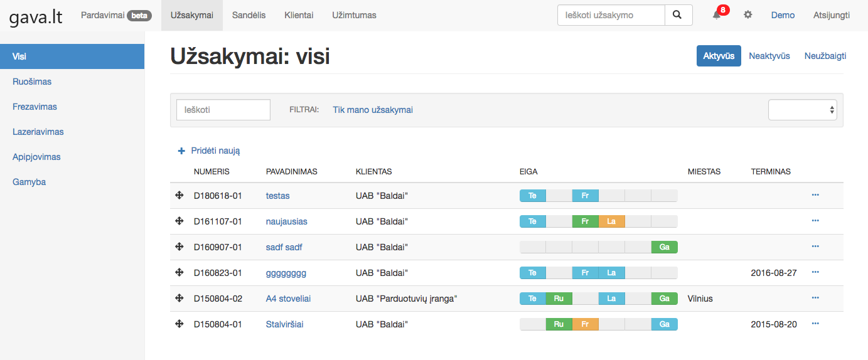The height and width of the screenshot is (360, 868).
Task: Click move handle for order D180618-01
Action: point(179,196)
